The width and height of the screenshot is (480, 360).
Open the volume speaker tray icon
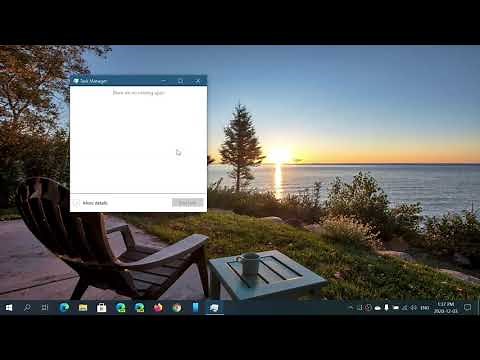click(x=413, y=308)
